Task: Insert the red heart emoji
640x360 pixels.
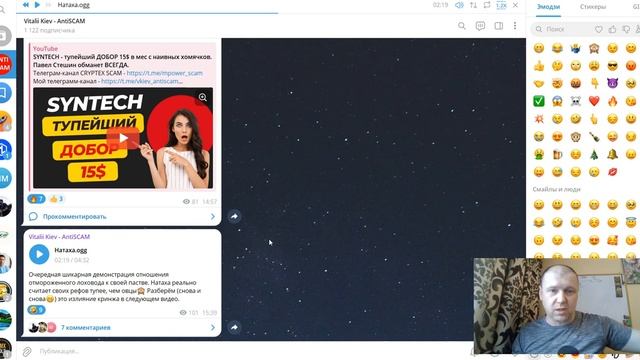Action: pos(594,101)
